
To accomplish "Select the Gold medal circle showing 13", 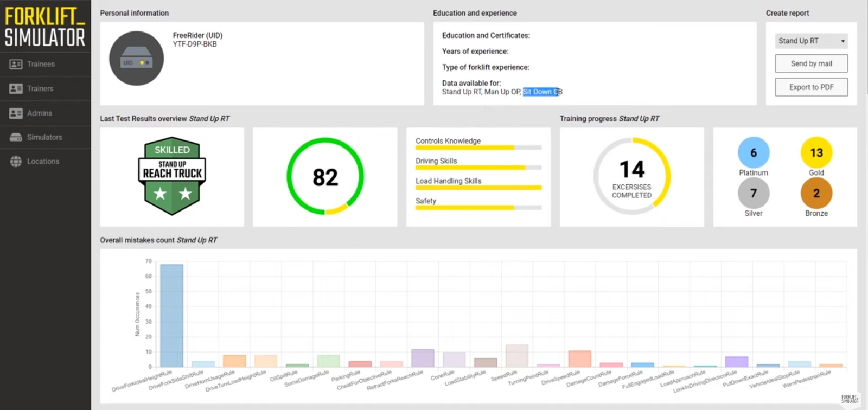I will click(816, 153).
